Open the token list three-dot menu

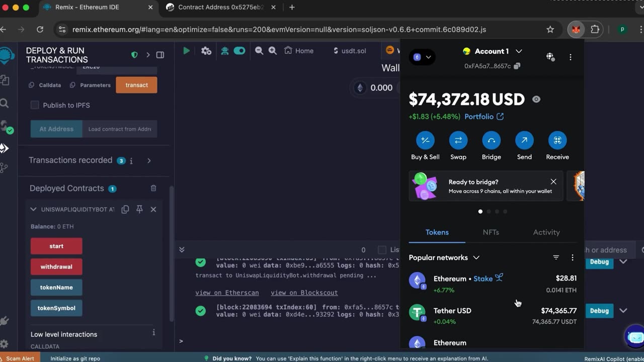[x=573, y=257]
